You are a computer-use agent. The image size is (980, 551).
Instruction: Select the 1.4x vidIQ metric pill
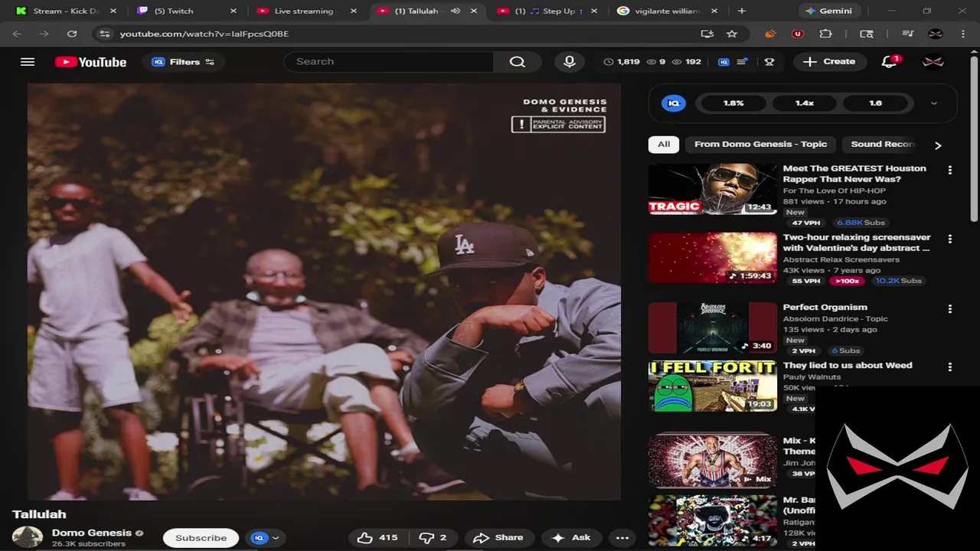point(804,103)
